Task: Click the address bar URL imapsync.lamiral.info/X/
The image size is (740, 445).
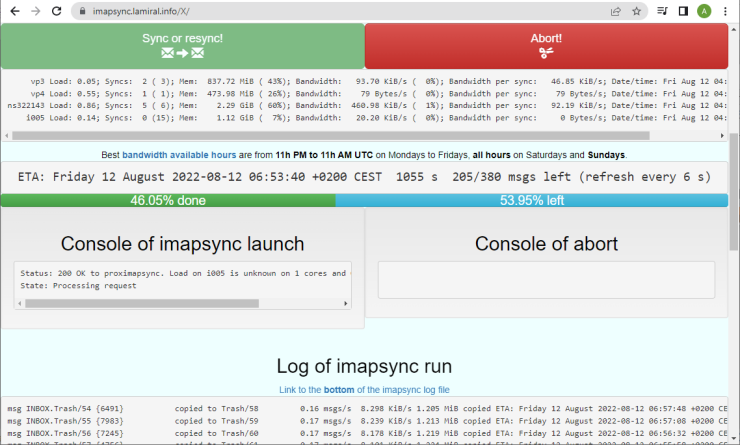Action: point(141,11)
